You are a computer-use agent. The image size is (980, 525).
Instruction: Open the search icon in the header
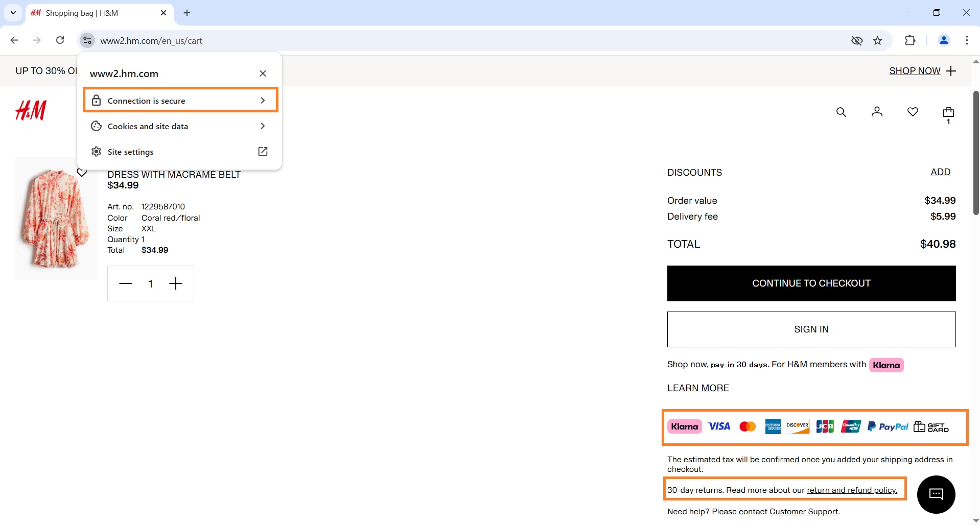click(x=841, y=112)
